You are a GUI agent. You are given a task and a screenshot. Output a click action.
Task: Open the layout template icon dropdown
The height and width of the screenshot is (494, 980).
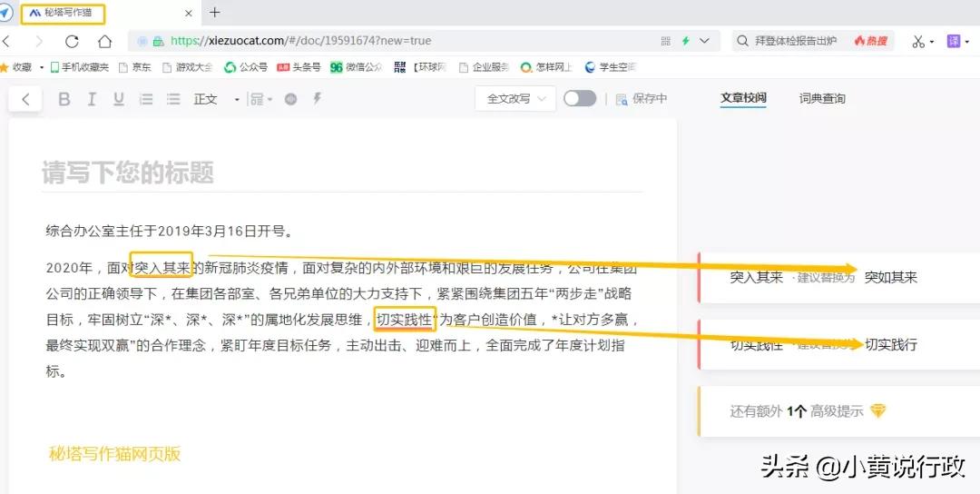[260, 99]
